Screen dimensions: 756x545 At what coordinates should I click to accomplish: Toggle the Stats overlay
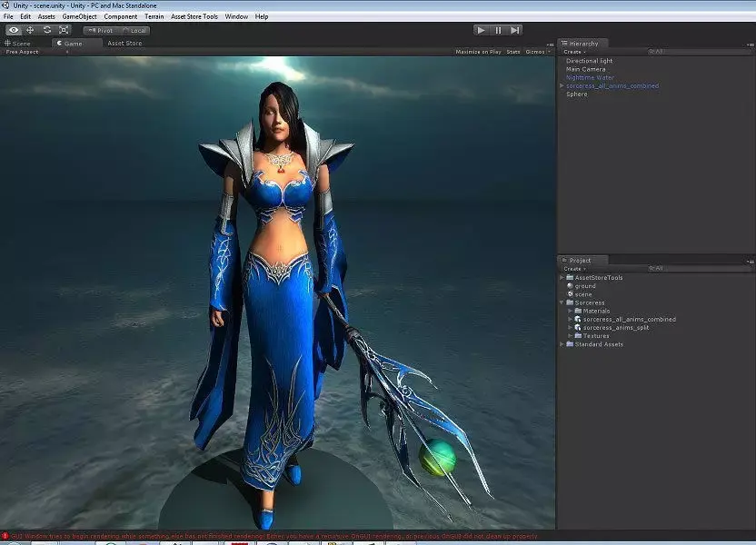click(x=513, y=52)
